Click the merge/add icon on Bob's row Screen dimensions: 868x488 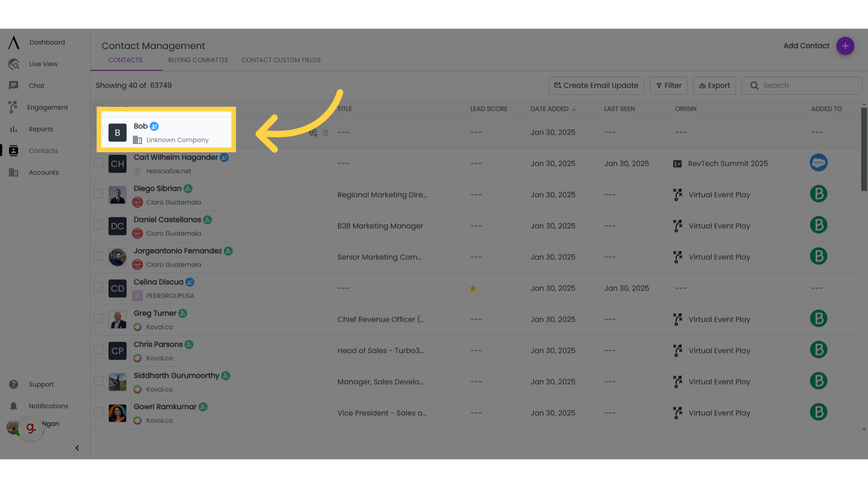click(313, 132)
